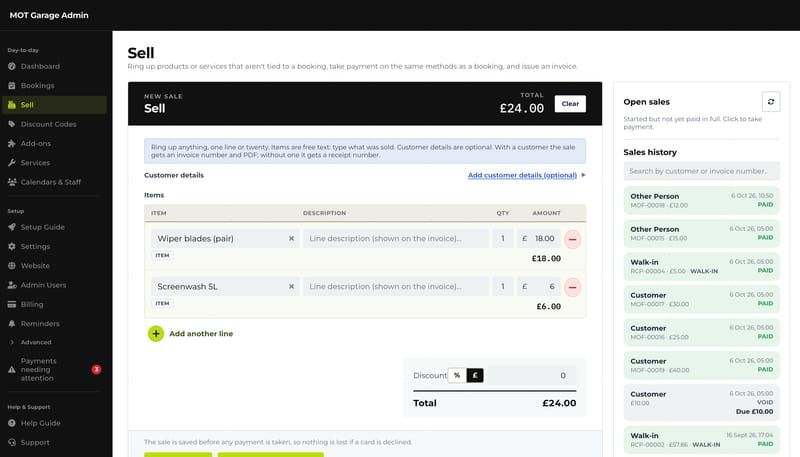Edit the Screenwash amount field showing 6

539,287
